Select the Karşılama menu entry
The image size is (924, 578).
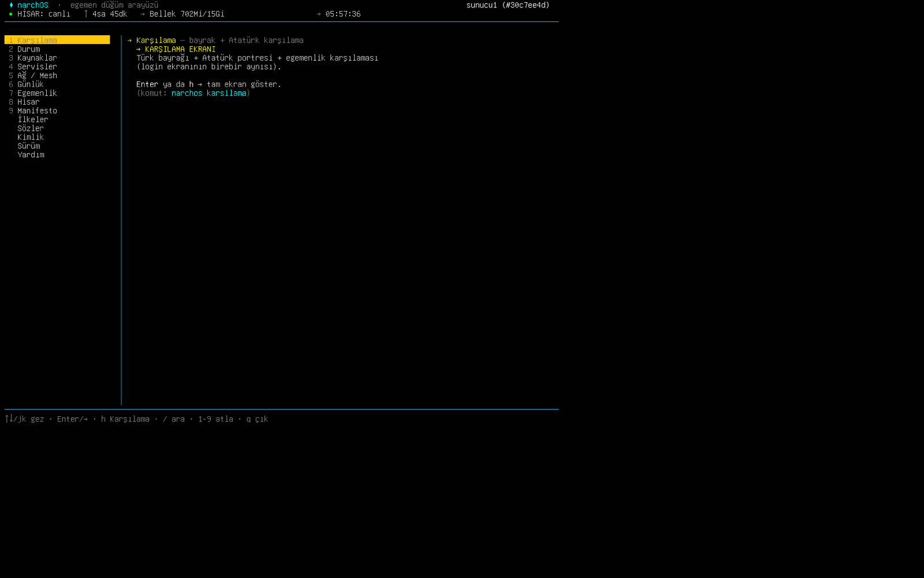coord(57,40)
